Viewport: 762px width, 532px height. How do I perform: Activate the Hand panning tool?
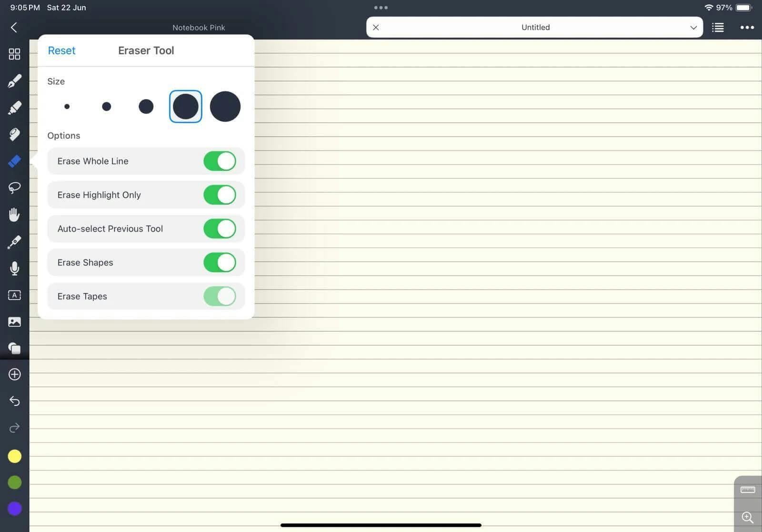14,214
